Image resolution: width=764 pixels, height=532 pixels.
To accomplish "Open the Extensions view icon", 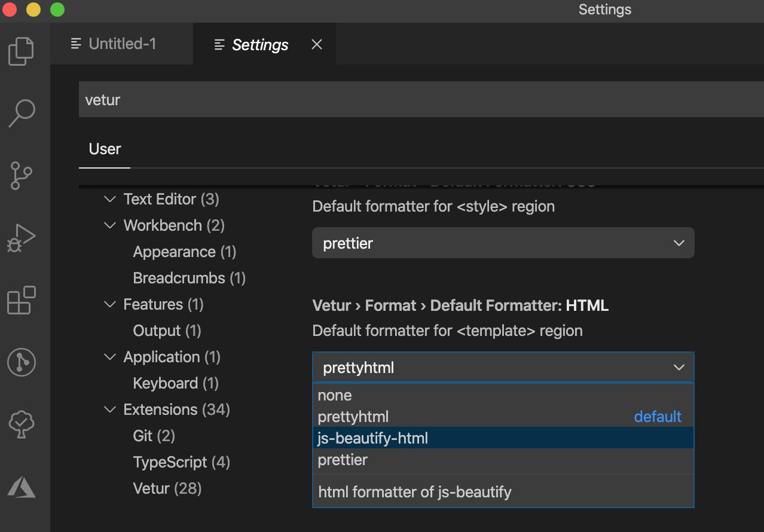I will pos(22,300).
